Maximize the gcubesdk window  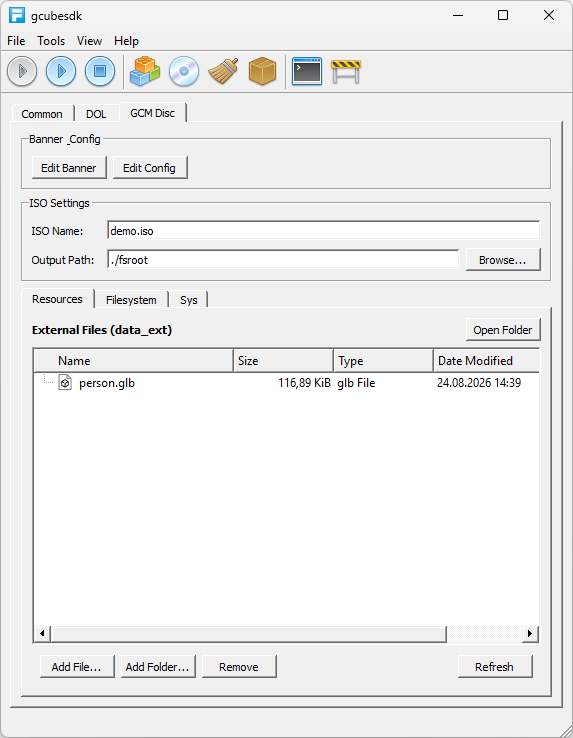503,15
